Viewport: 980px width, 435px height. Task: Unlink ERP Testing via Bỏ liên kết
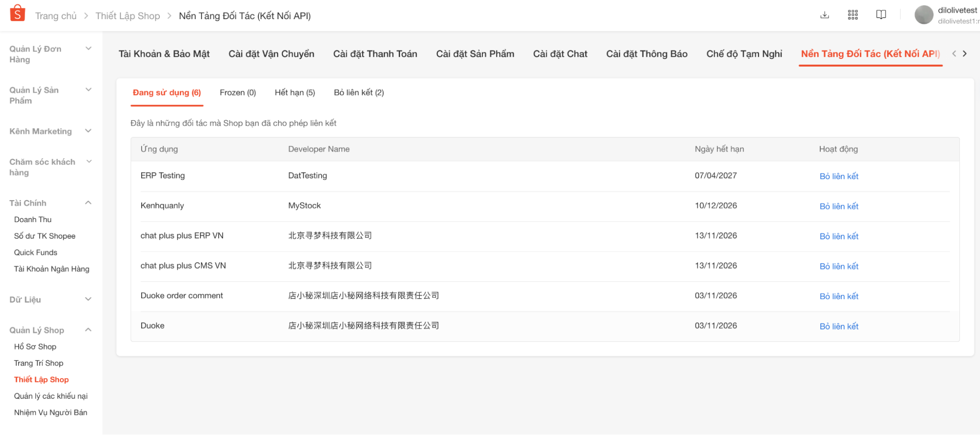839,176
